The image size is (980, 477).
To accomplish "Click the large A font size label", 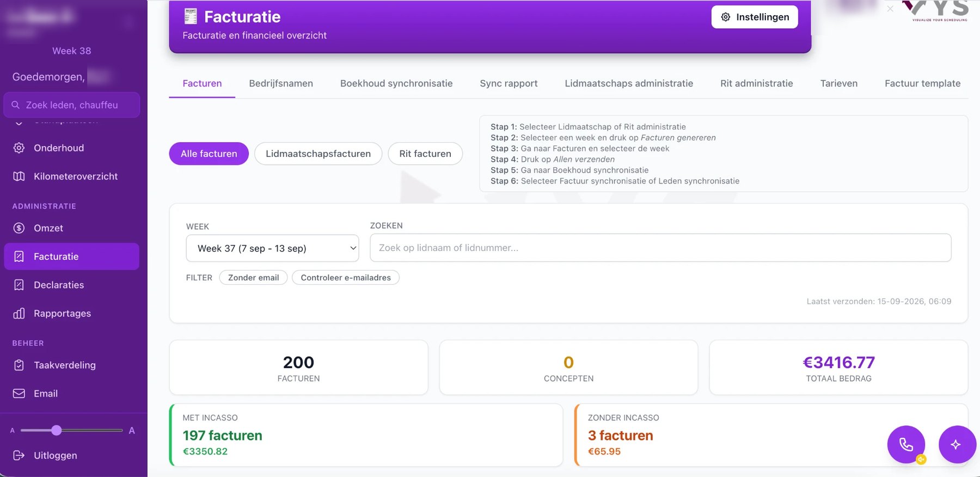I will point(132,431).
